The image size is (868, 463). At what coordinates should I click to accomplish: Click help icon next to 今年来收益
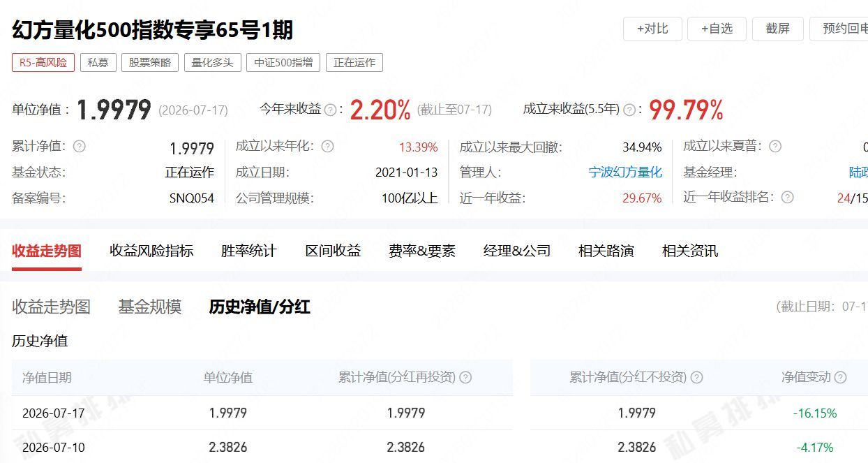[331, 110]
